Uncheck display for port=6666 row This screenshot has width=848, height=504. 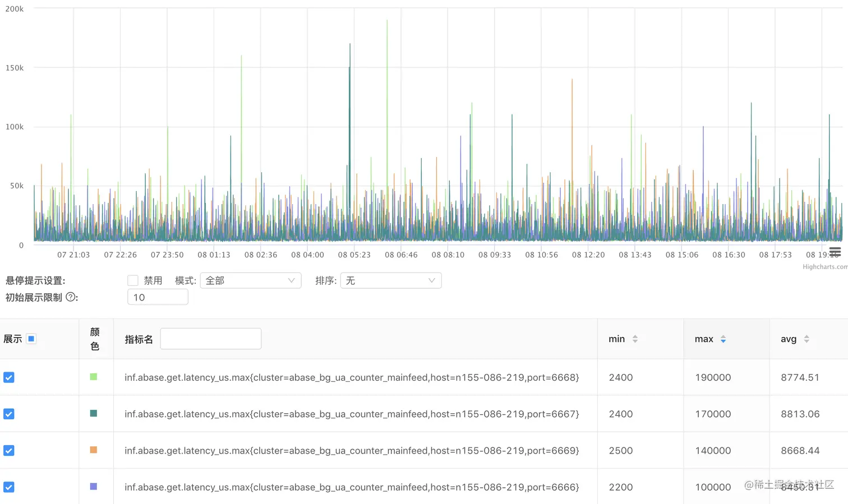pyautogui.click(x=9, y=487)
